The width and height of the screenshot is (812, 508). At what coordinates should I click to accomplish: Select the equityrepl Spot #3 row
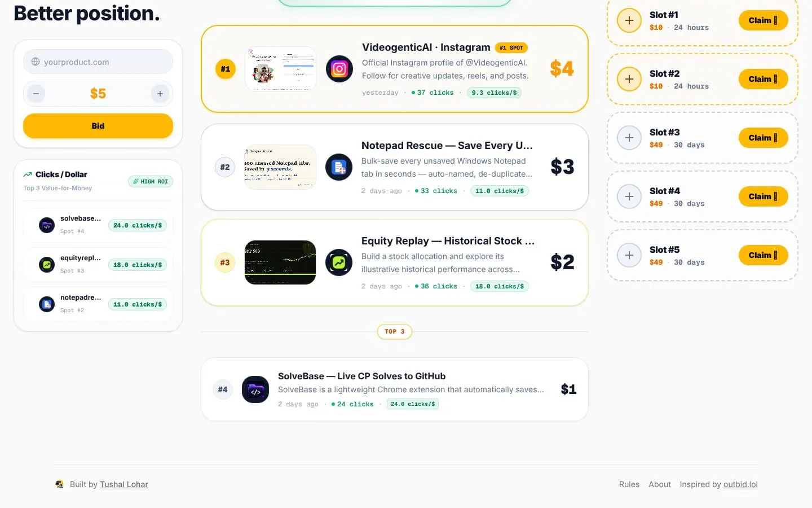point(98,265)
